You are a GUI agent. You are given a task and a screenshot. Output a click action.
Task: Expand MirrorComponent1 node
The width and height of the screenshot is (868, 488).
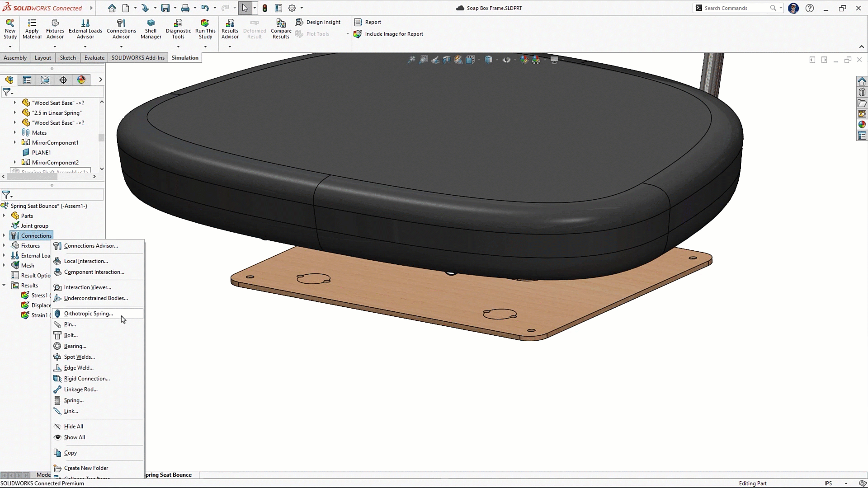click(15, 143)
